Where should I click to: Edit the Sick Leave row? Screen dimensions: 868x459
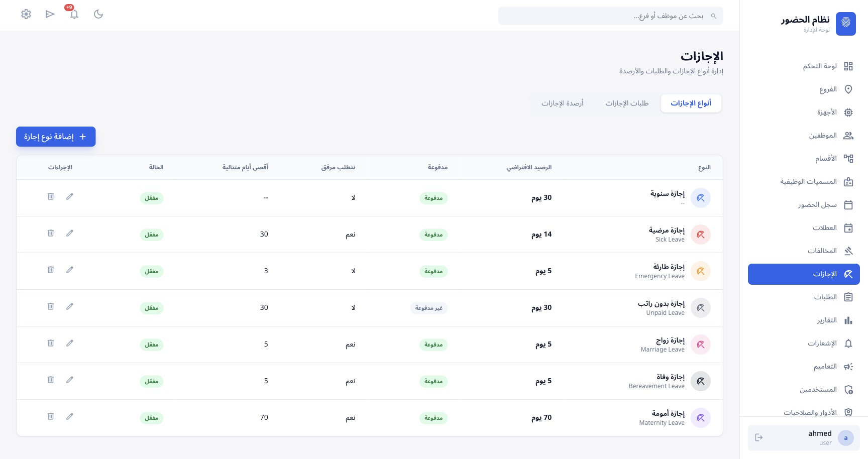click(70, 233)
